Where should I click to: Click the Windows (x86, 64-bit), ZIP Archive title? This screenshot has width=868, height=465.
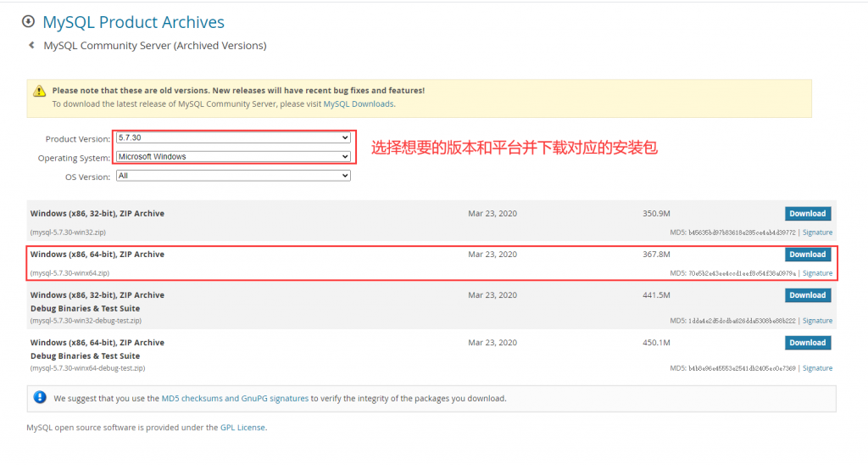(97, 255)
